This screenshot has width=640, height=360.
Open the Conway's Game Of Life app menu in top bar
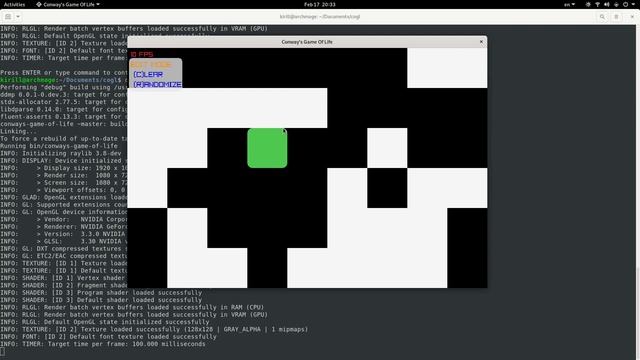[x=68, y=4]
